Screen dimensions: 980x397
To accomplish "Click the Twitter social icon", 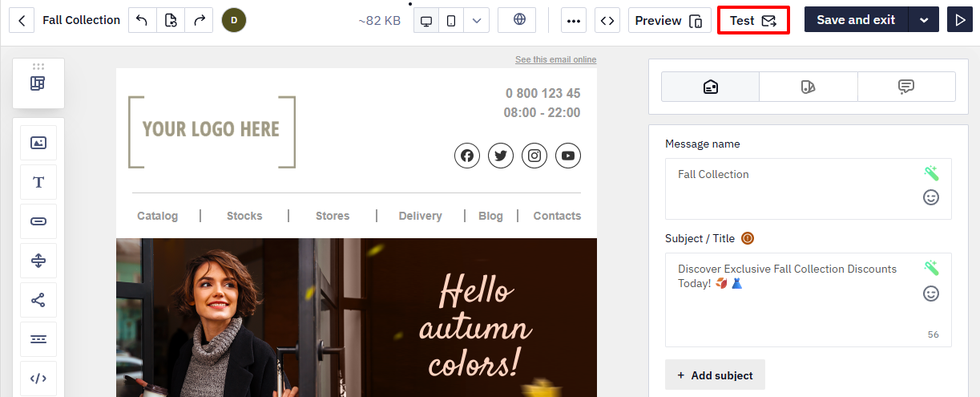I will [501, 156].
